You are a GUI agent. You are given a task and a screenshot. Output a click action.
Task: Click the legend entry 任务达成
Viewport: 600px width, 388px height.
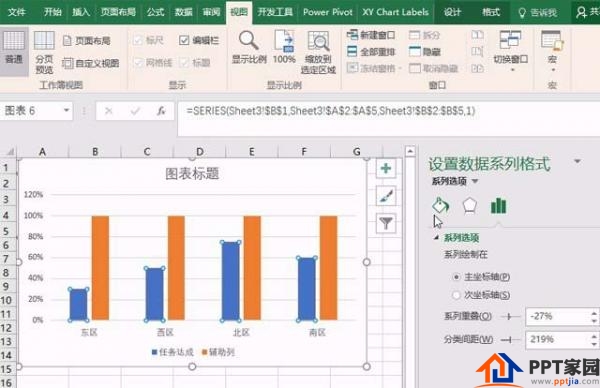173,352
